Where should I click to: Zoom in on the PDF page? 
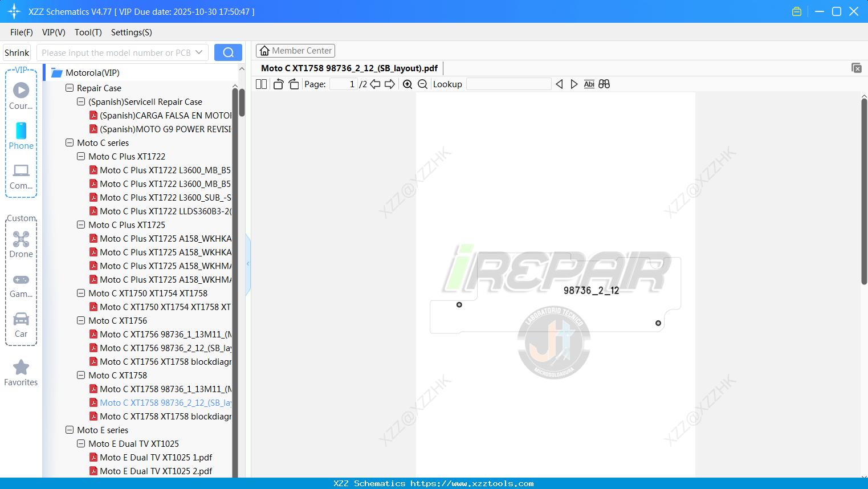407,84
